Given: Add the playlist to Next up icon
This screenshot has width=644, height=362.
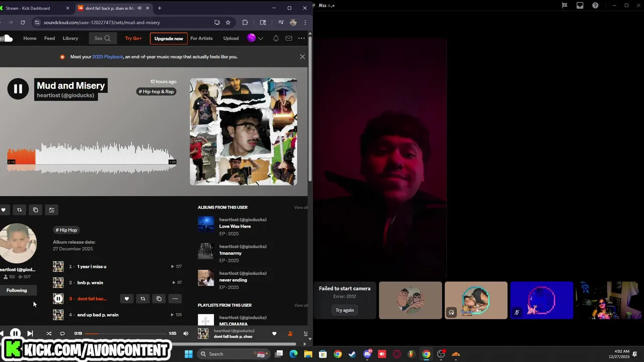Looking at the screenshot, I should [x=51, y=210].
